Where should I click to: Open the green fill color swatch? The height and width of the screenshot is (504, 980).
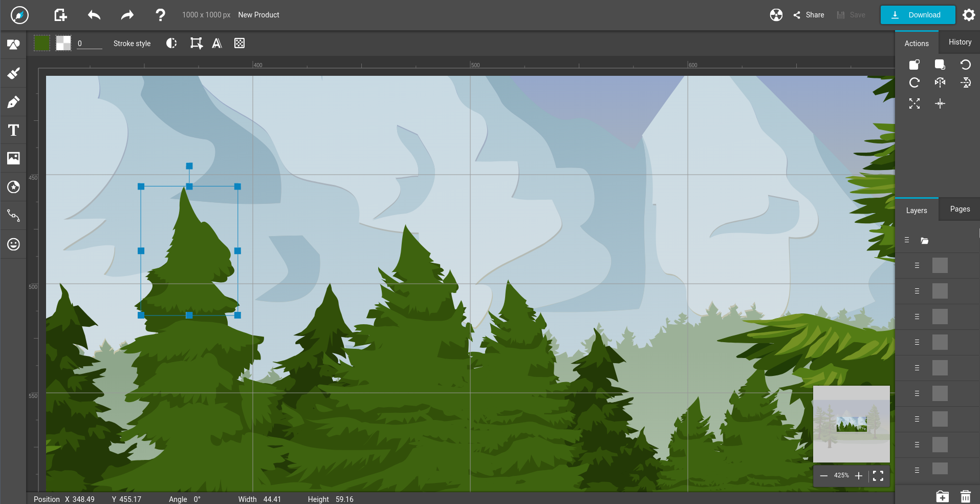pyautogui.click(x=42, y=43)
